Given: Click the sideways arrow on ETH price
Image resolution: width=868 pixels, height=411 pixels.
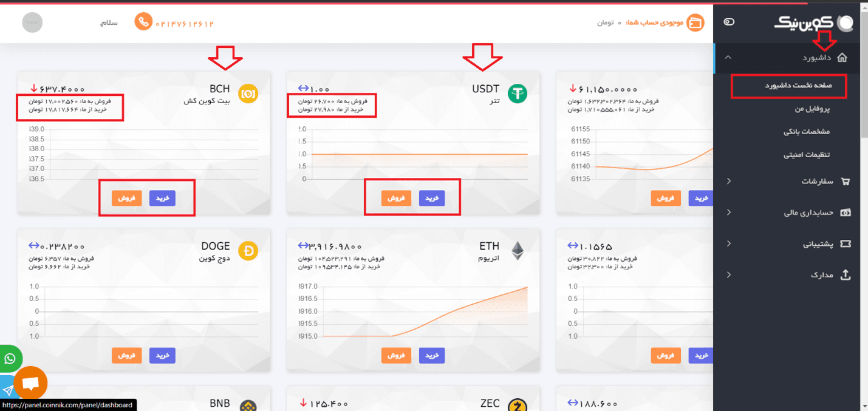Looking at the screenshot, I should [304, 246].
